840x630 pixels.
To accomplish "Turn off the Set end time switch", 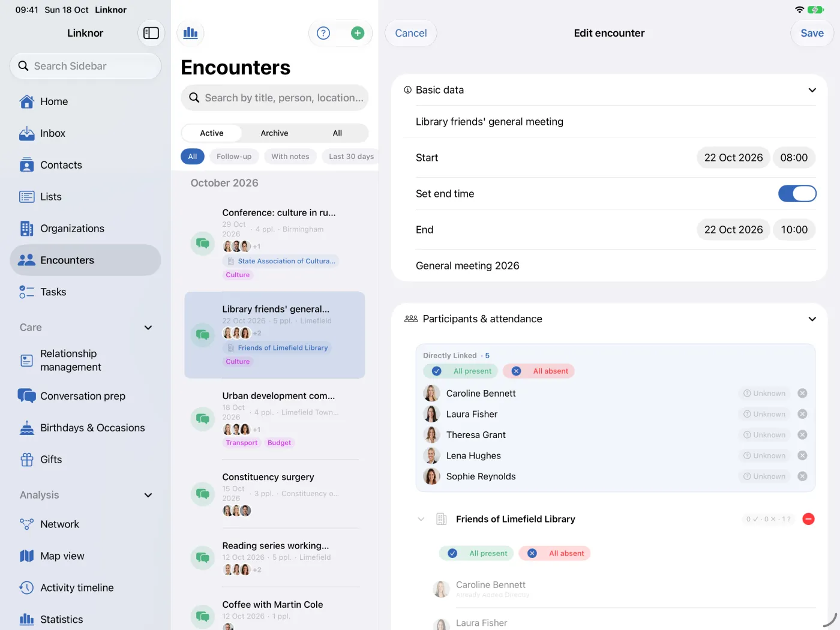I will 797,194.
